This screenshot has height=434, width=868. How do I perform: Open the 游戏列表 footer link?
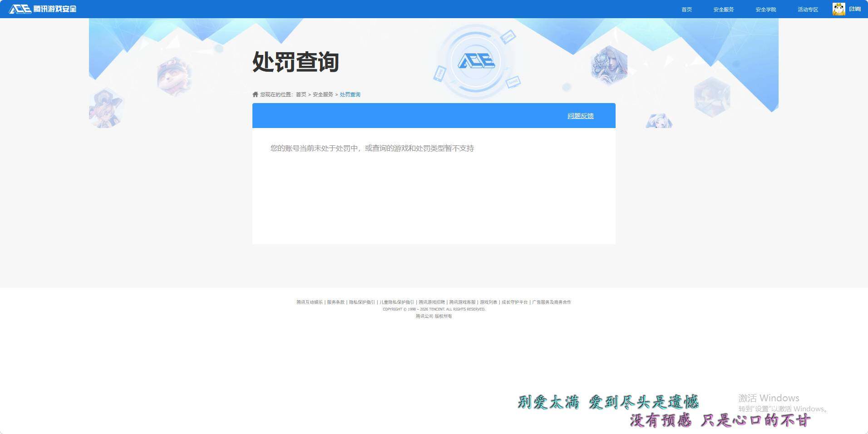[x=488, y=302]
